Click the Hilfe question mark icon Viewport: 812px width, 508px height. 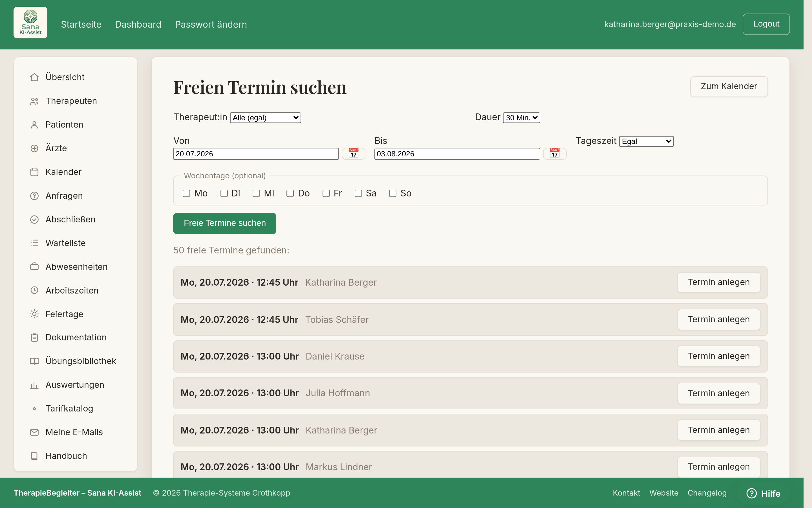click(752, 493)
